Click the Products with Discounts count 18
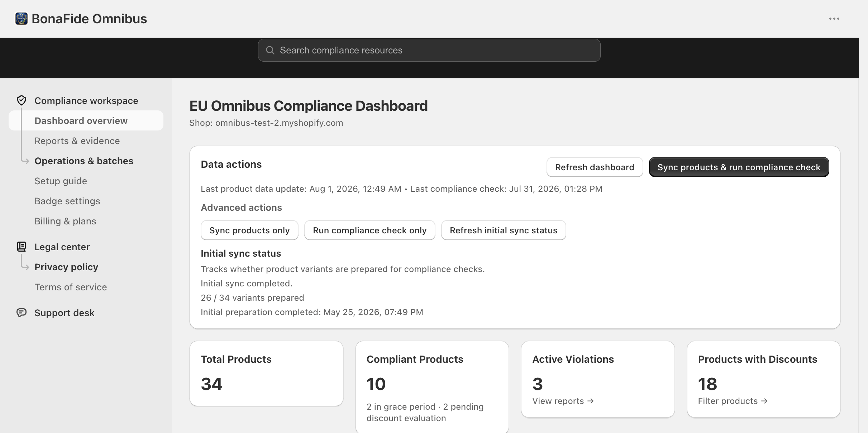This screenshot has height=433, width=868. pos(707,384)
